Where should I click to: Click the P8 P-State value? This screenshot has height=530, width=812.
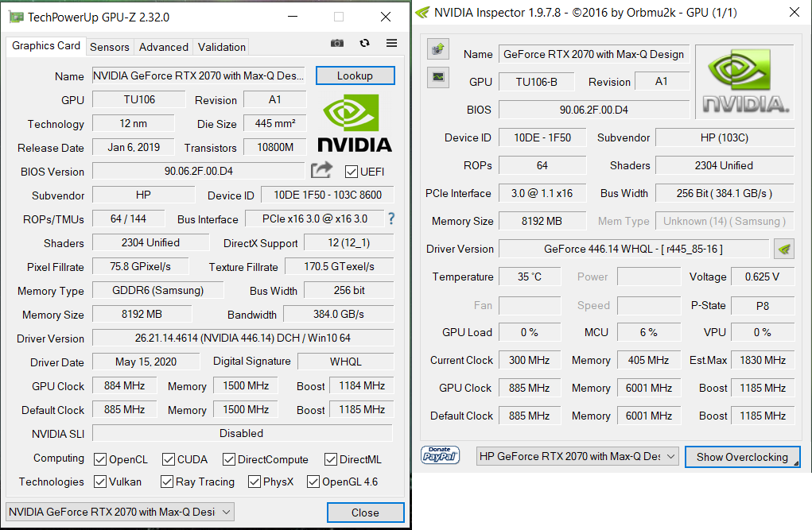pyautogui.click(x=762, y=305)
